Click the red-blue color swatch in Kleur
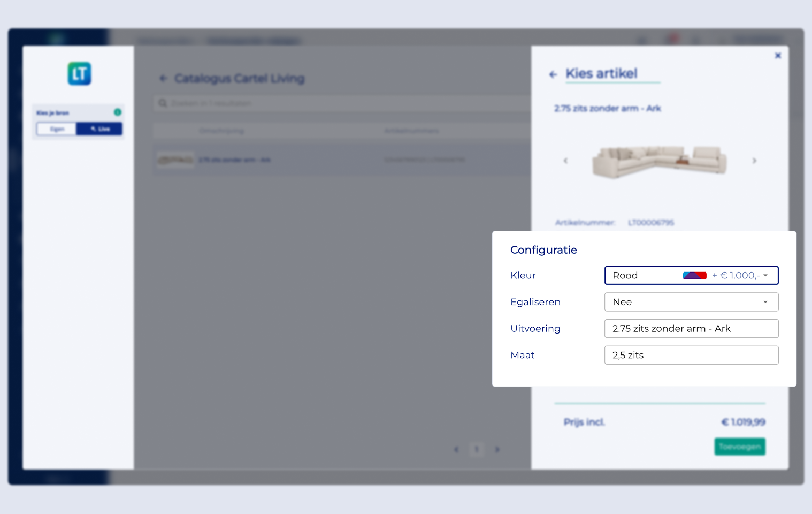Image resolution: width=812 pixels, height=514 pixels. click(x=694, y=275)
